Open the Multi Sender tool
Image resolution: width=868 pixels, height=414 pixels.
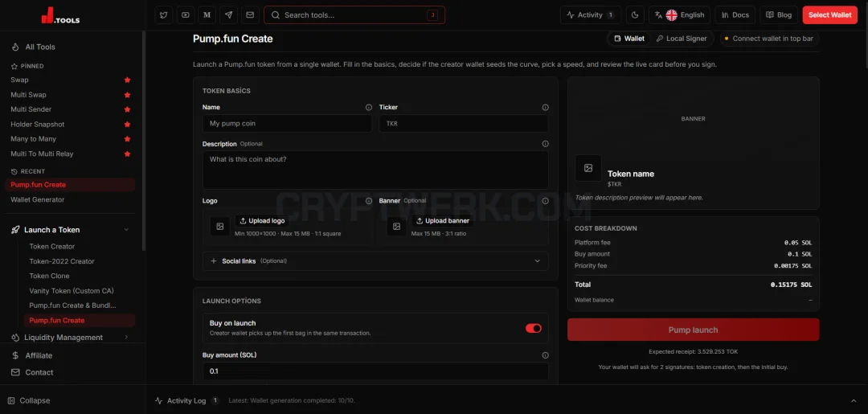[x=31, y=109]
